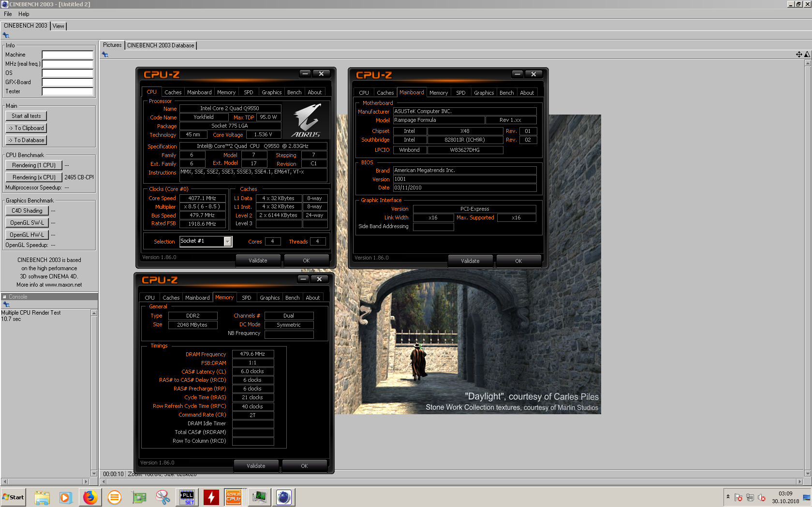Click the muted volume tray icon

(x=762, y=497)
